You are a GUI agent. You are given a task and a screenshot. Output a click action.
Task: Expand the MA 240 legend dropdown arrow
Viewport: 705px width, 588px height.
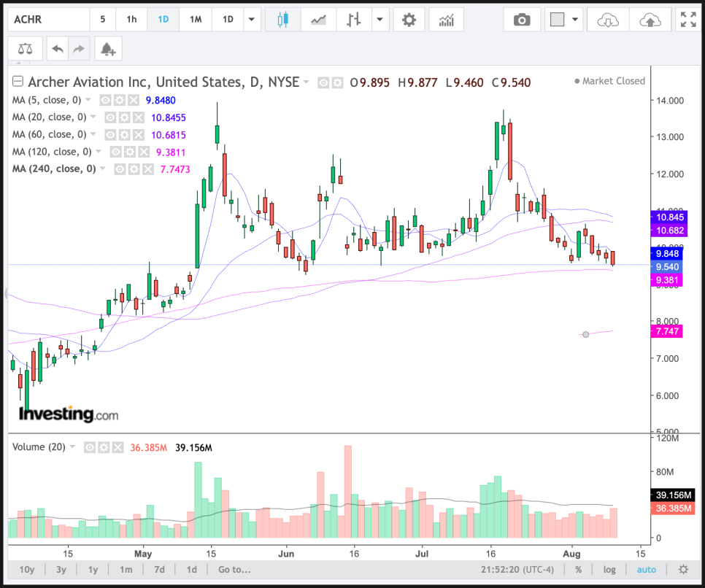103,168
